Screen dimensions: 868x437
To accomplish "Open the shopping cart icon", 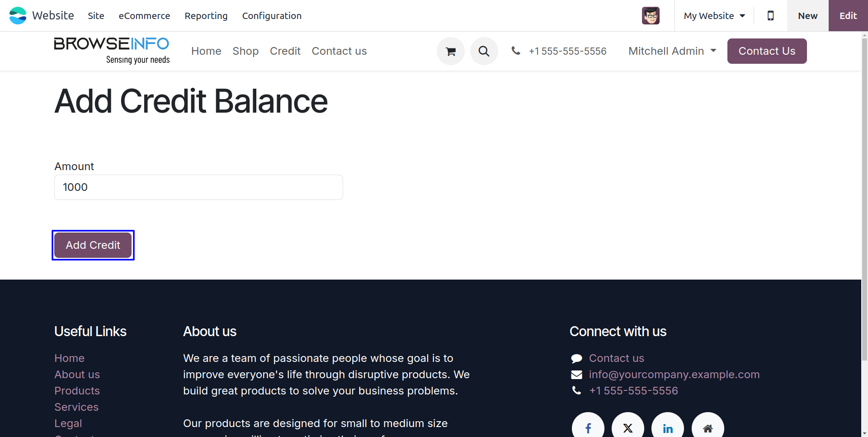I will [x=450, y=51].
